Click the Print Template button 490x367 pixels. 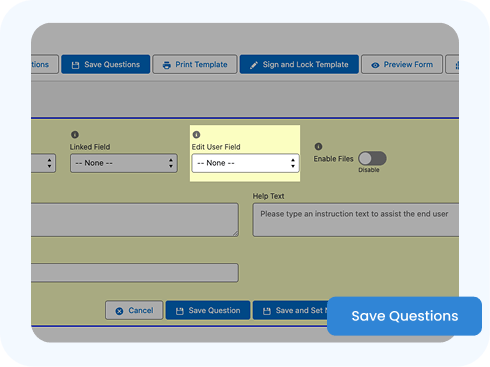[x=195, y=64]
